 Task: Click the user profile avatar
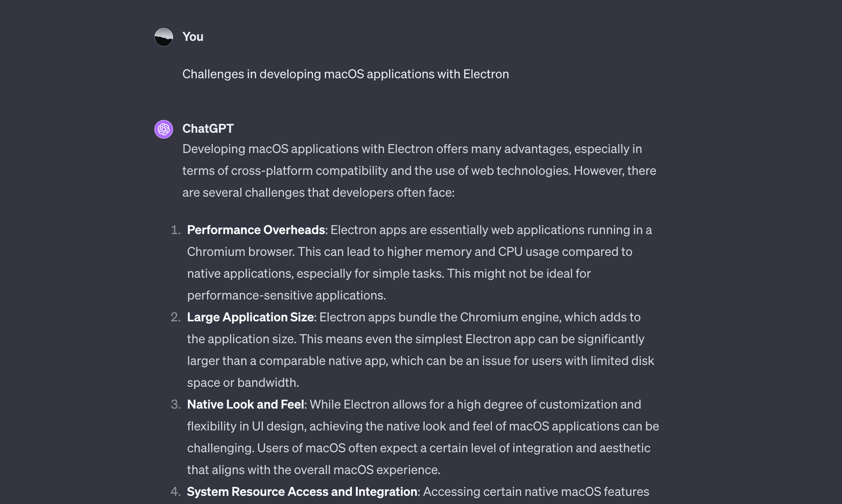coord(164,37)
